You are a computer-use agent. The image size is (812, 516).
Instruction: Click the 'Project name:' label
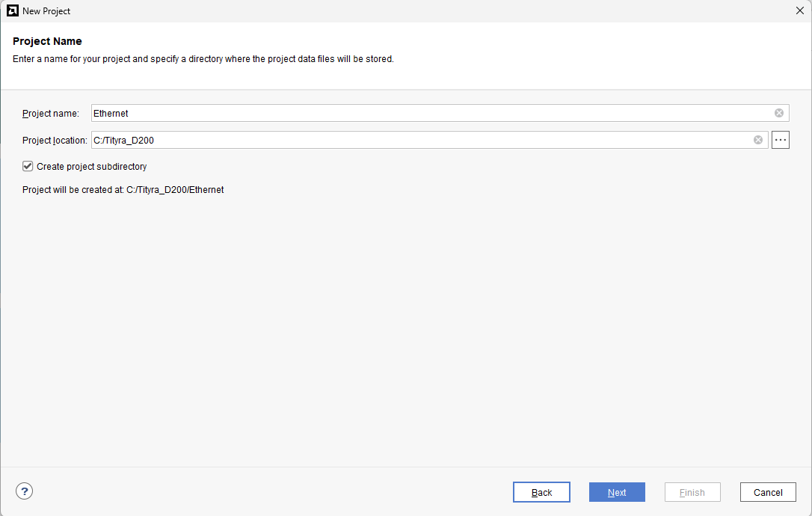click(x=51, y=114)
